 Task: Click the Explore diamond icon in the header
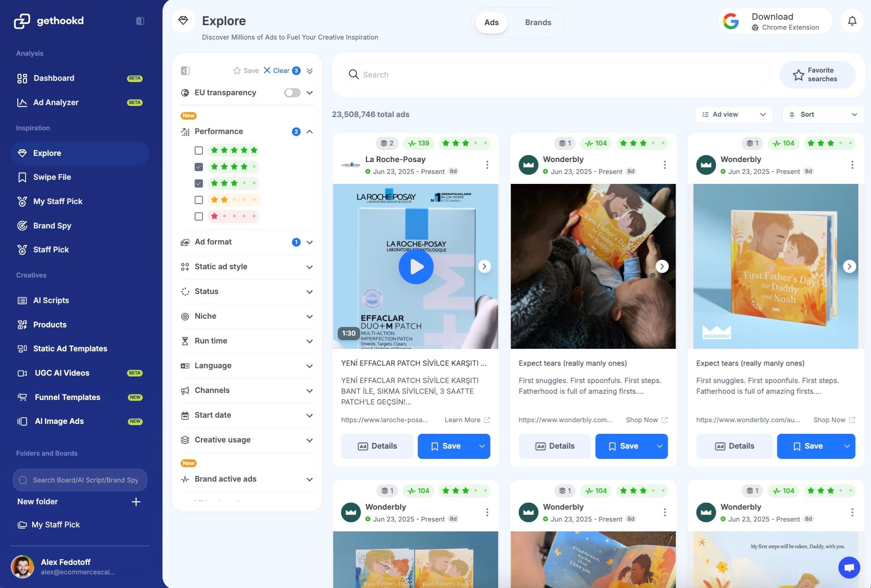pyautogui.click(x=183, y=21)
